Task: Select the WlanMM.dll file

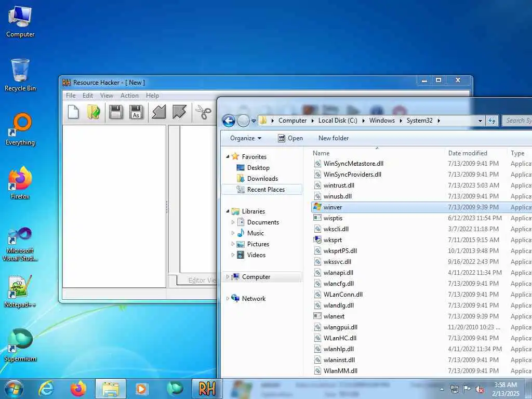Action: [x=340, y=371]
